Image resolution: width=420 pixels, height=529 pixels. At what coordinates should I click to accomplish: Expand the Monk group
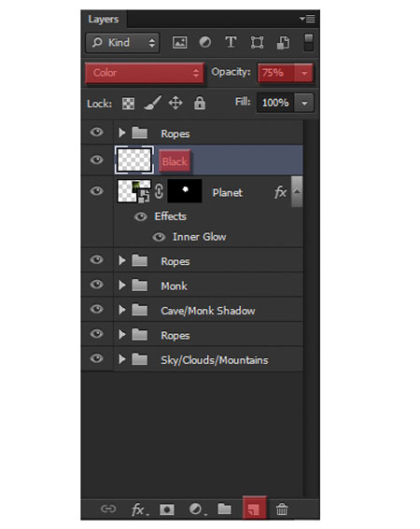pos(122,285)
